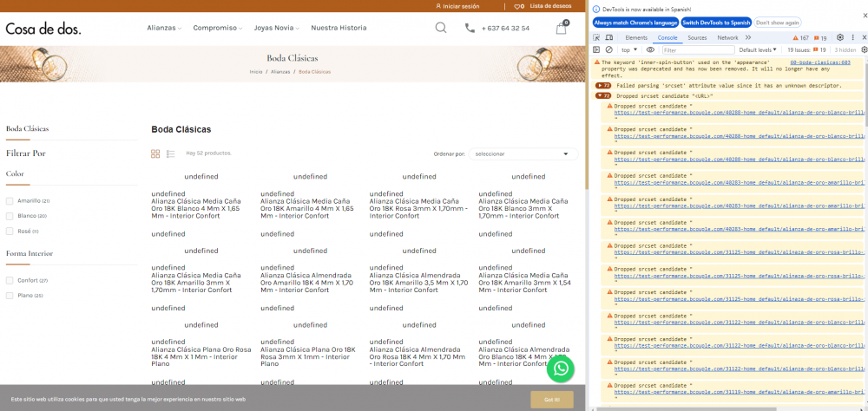Click the Hay 52 productos text
This screenshot has width=868, height=411.
click(208, 153)
